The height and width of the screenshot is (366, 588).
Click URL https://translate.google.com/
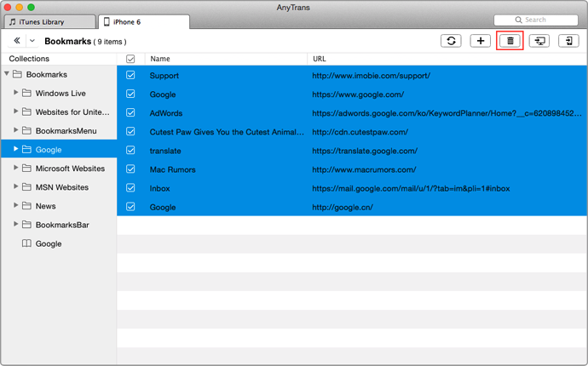tap(365, 151)
